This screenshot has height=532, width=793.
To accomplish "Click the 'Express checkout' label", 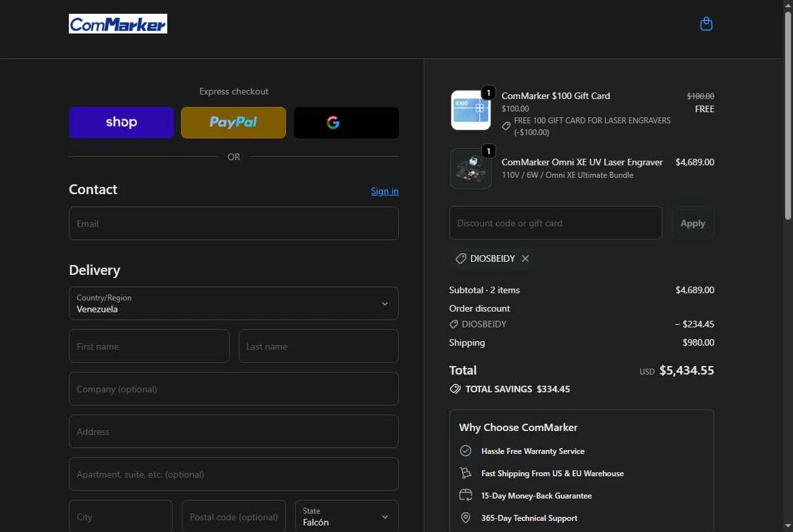I will click(x=234, y=92).
